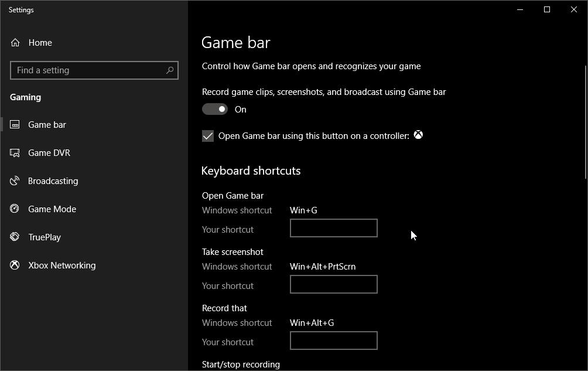Click Your shortcut field for Record that
The width and height of the screenshot is (588, 371).
(334, 341)
